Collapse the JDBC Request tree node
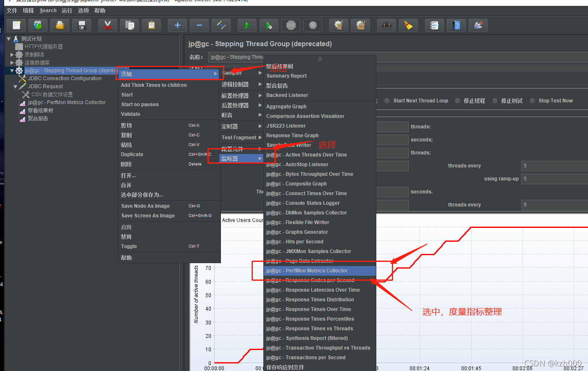588x371 pixels. (x=16, y=86)
